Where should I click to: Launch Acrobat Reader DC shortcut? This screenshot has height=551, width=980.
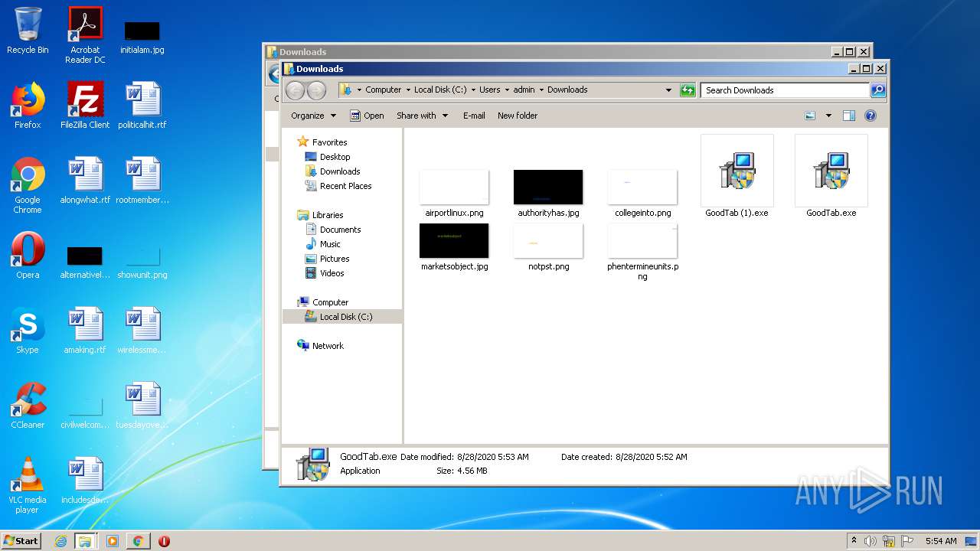(x=85, y=34)
